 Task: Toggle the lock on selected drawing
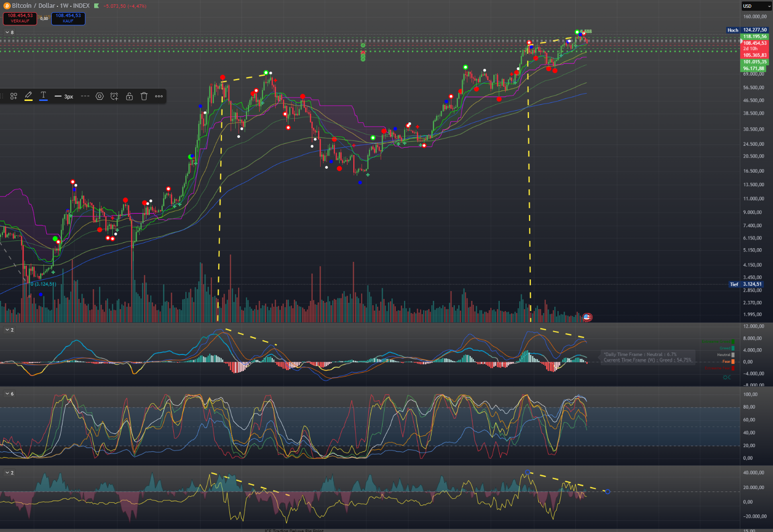coord(129,97)
